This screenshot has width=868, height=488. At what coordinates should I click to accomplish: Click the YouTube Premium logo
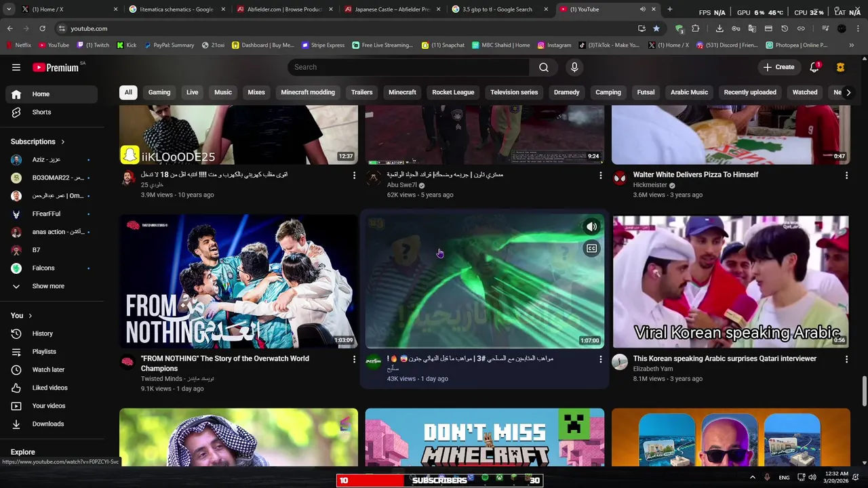57,67
